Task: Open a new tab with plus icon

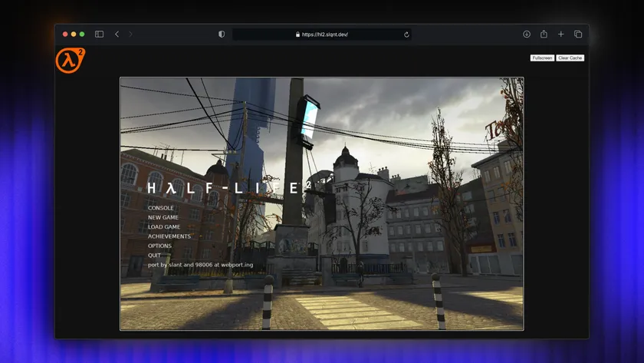Action: [560, 34]
